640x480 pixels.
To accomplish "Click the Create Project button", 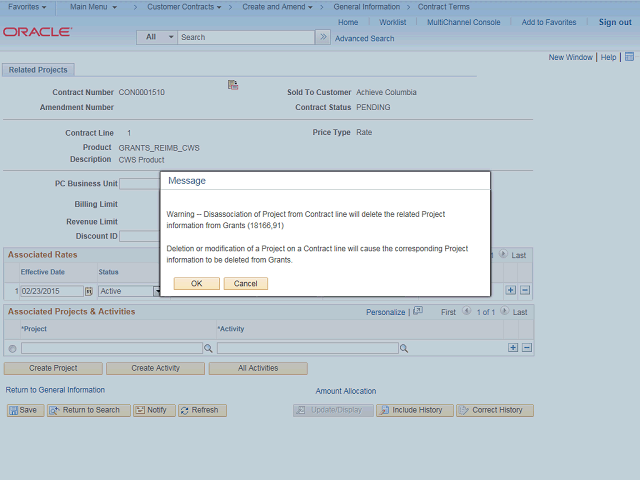I will tap(53, 368).
